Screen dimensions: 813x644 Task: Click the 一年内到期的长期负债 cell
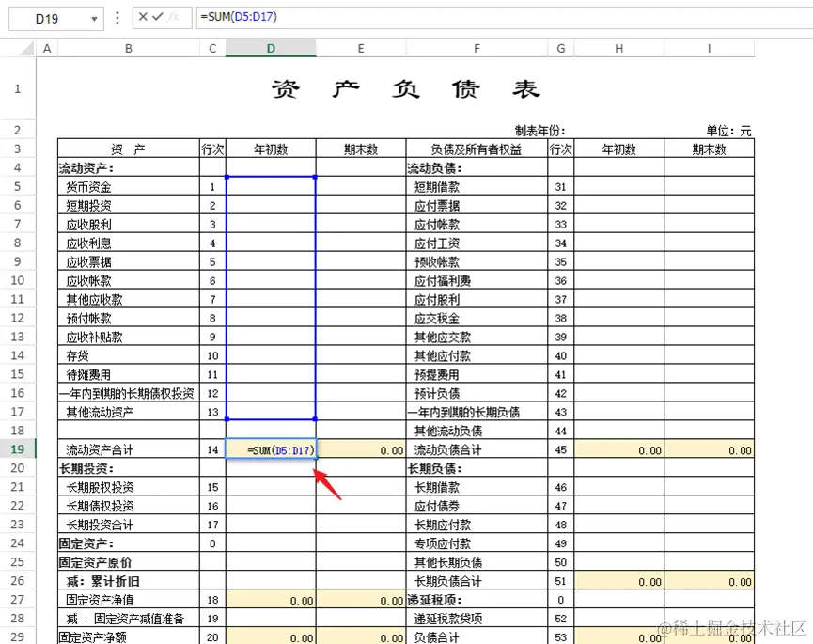tap(477, 412)
